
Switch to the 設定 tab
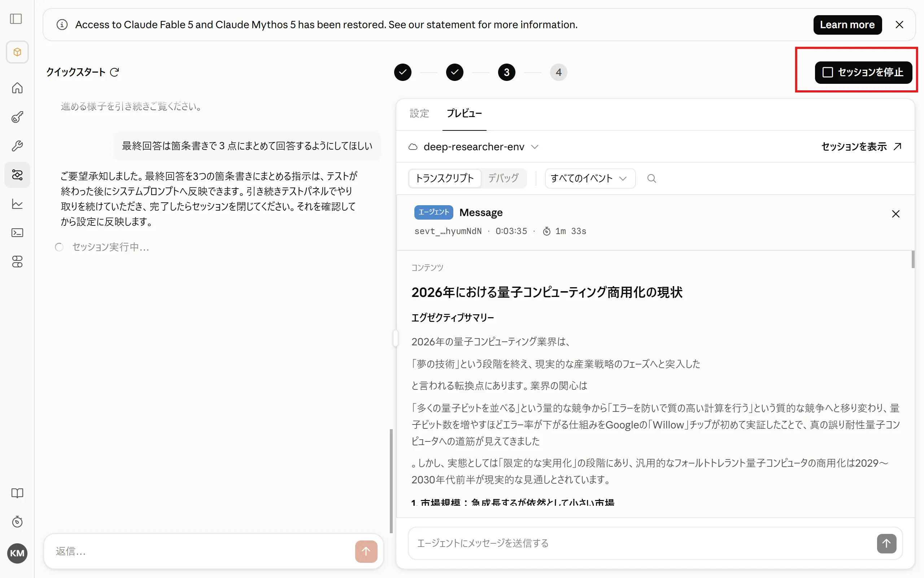419,113
